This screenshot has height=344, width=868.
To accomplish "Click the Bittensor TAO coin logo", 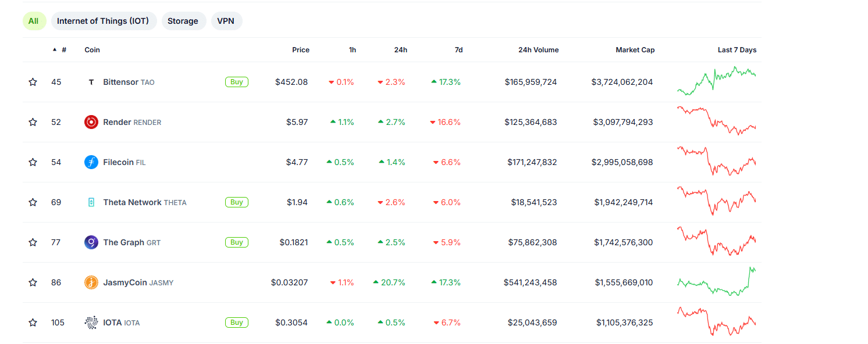I will (x=91, y=82).
